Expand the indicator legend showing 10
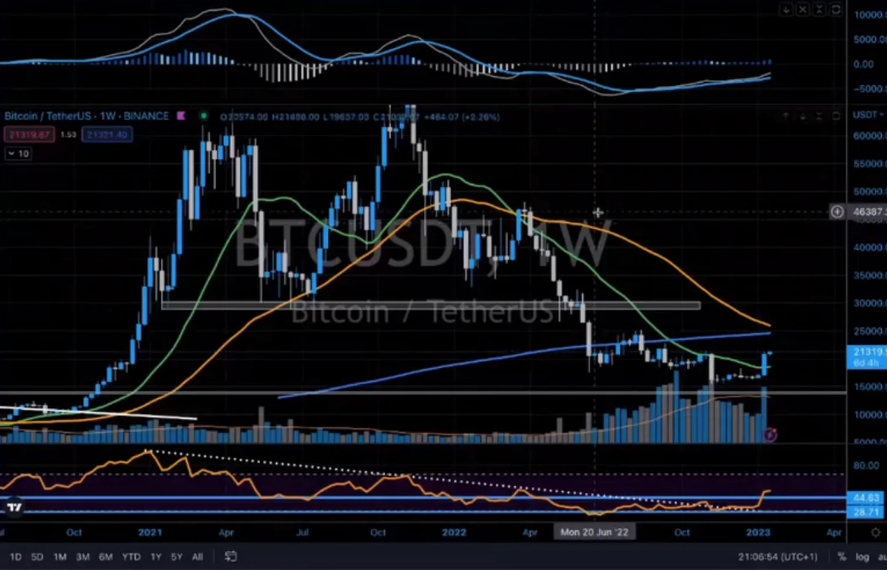The height and width of the screenshot is (570, 887). tap(17, 154)
